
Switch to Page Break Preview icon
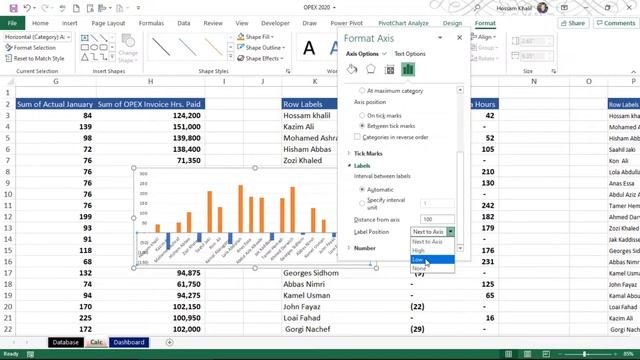(546, 354)
